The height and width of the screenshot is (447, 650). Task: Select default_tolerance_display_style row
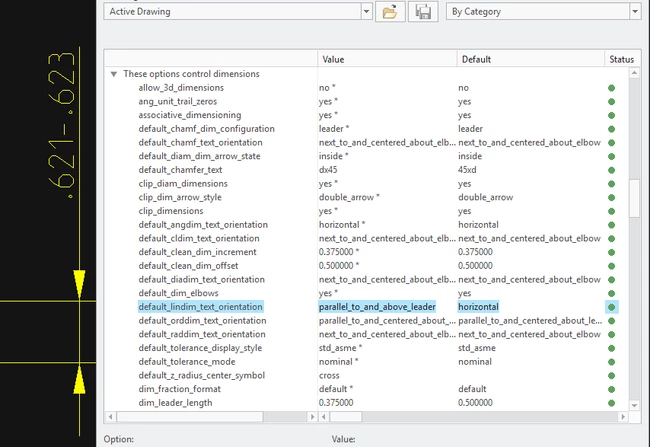click(x=200, y=348)
